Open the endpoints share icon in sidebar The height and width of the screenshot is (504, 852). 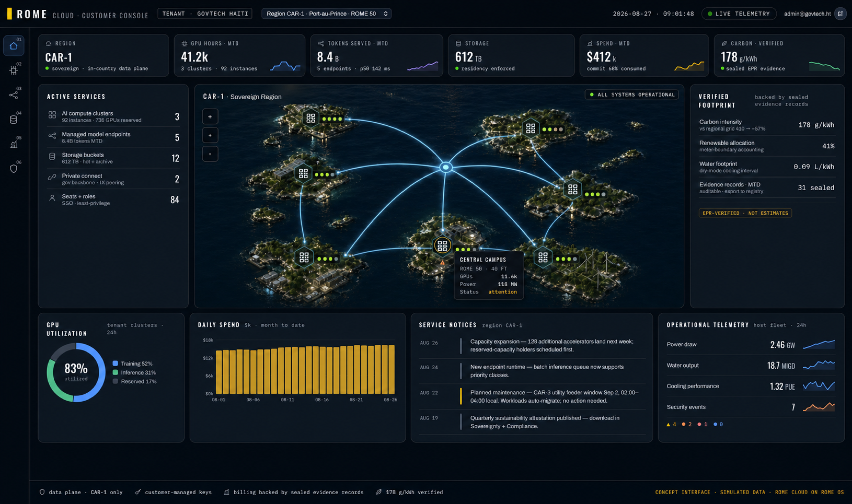tap(14, 95)
